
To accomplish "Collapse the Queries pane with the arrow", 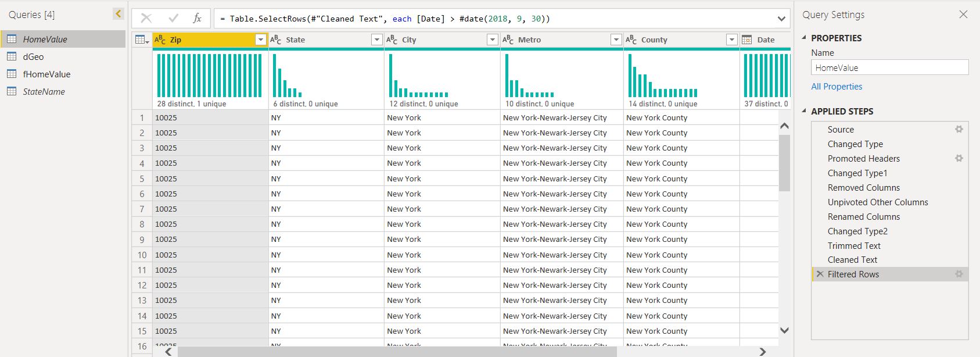I will pyautogui.click(x=118, y=14).
